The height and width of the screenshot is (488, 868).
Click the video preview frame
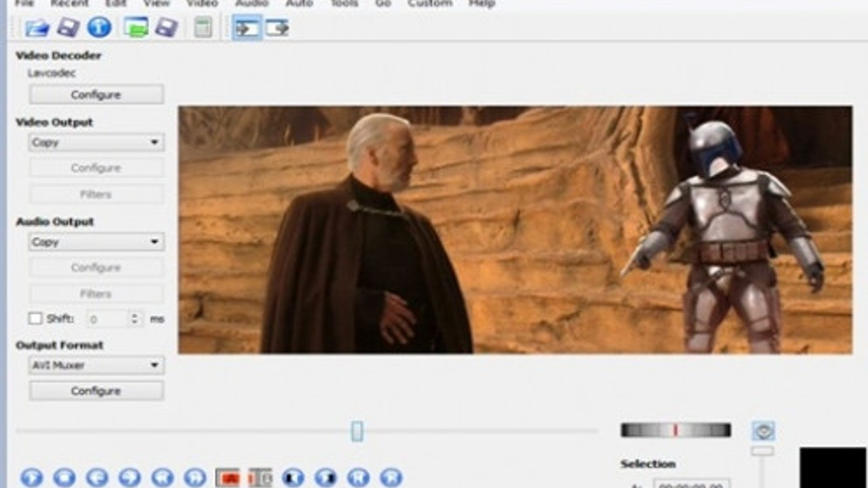click(515, 230)
